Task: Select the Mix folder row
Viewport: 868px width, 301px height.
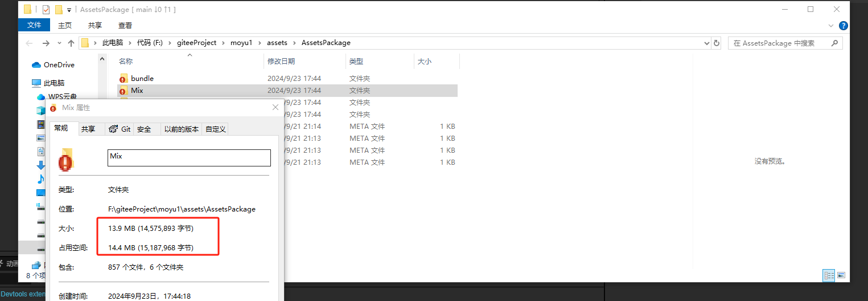Action: pos(287,91)
